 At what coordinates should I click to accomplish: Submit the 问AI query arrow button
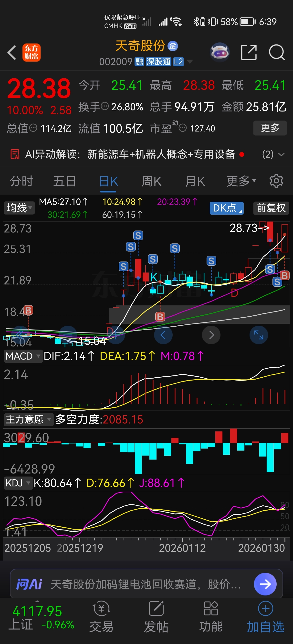point(265,584)
